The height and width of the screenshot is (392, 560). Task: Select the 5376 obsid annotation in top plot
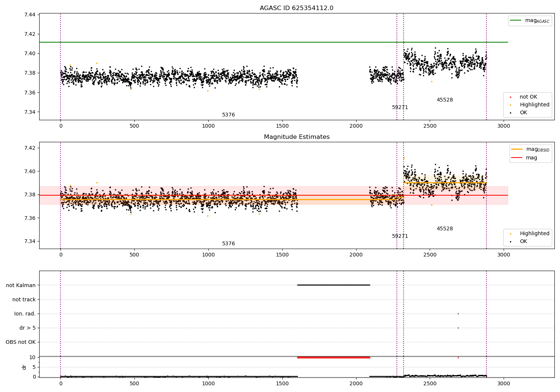pyautogui.click(x=228, y=115)
